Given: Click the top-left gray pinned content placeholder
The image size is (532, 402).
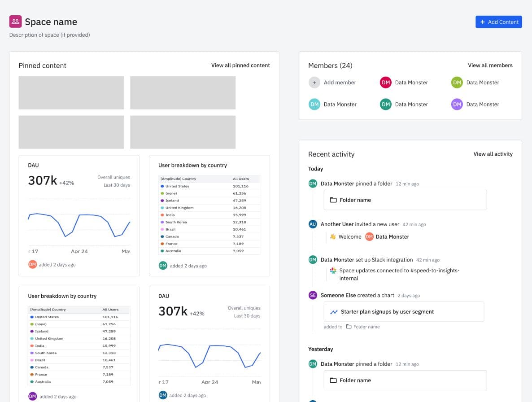Looking at the screenshot, I should [71, 92].
